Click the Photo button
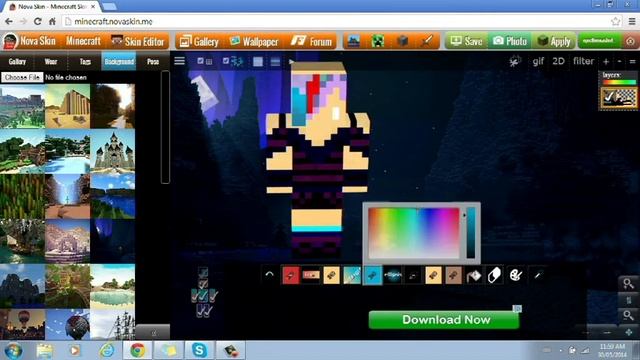 (510, 41)
